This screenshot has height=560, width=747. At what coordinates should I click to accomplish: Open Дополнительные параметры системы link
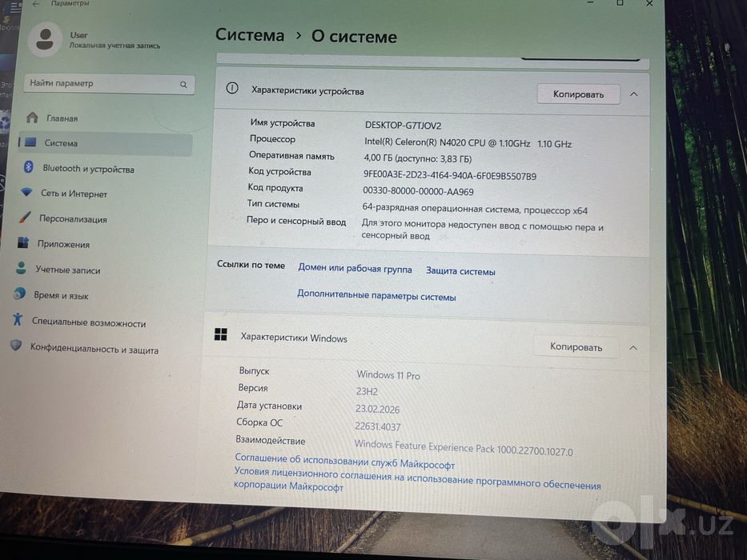pyautogui.click(x=376, y=295)
